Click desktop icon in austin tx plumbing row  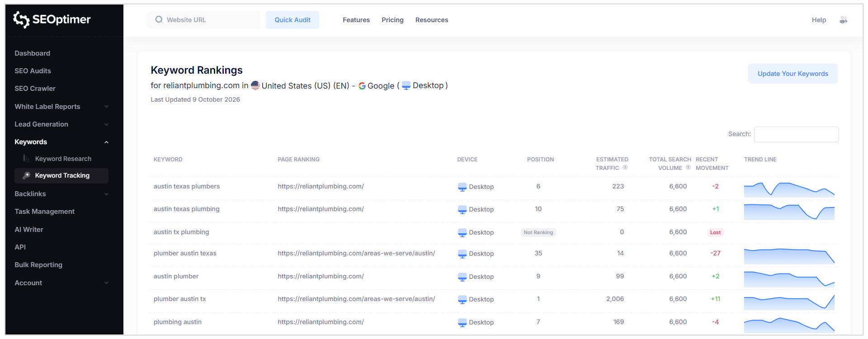462,232
